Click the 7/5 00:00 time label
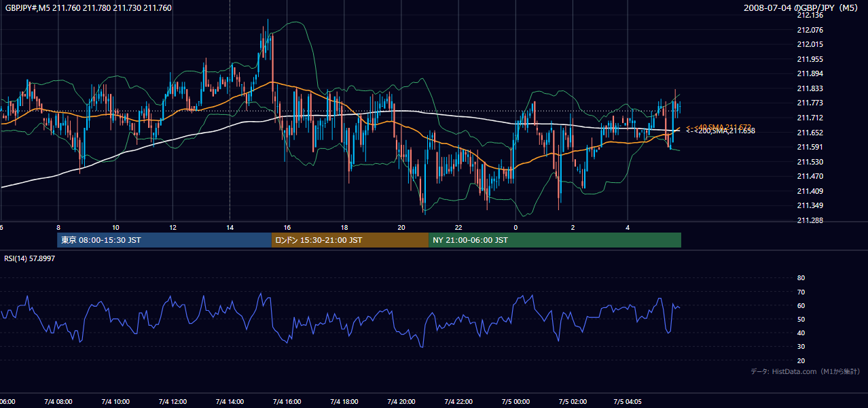The height and width of the screenshot is (408, 868). point(516,402)
